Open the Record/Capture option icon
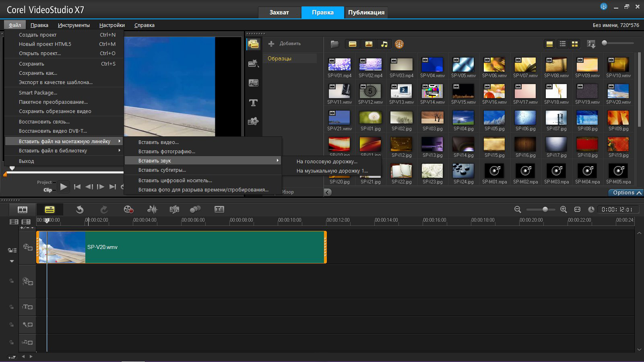This screenshot has height=362, width=644. pyautogui.click(x=128, y=209)
